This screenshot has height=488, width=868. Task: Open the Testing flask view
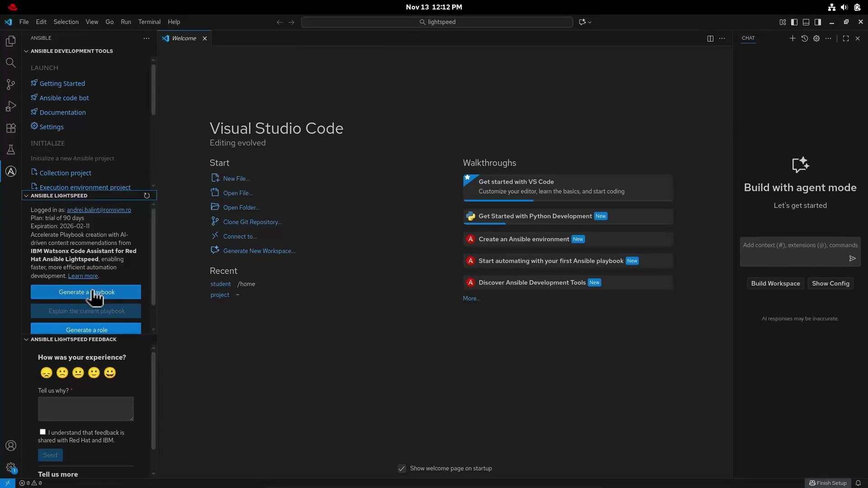click(11, 150)
